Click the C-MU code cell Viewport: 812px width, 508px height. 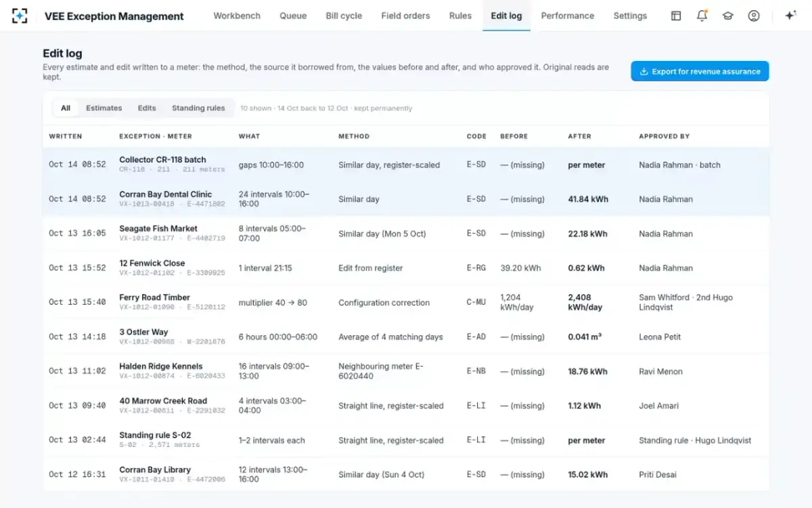[476, 302]
